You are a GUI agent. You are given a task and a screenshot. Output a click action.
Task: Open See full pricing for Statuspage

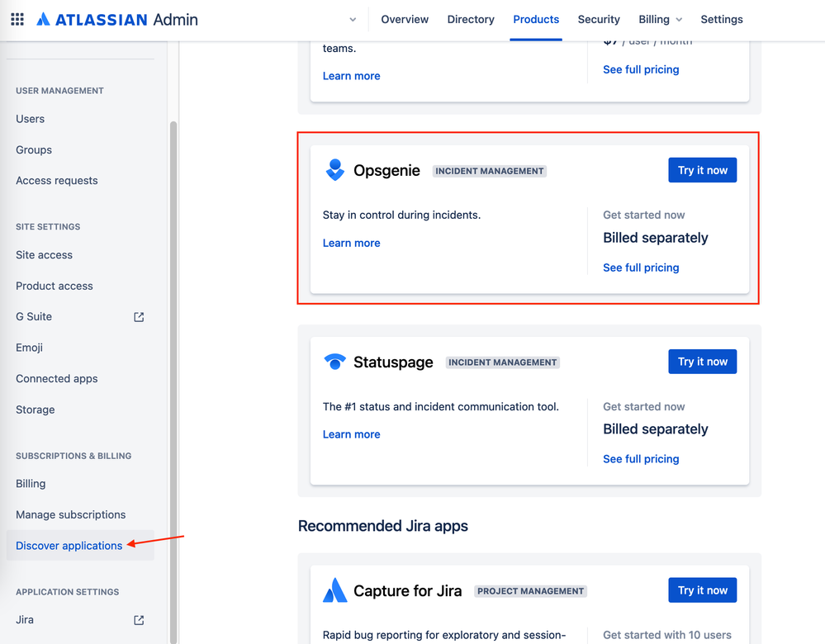coord(641,459)
